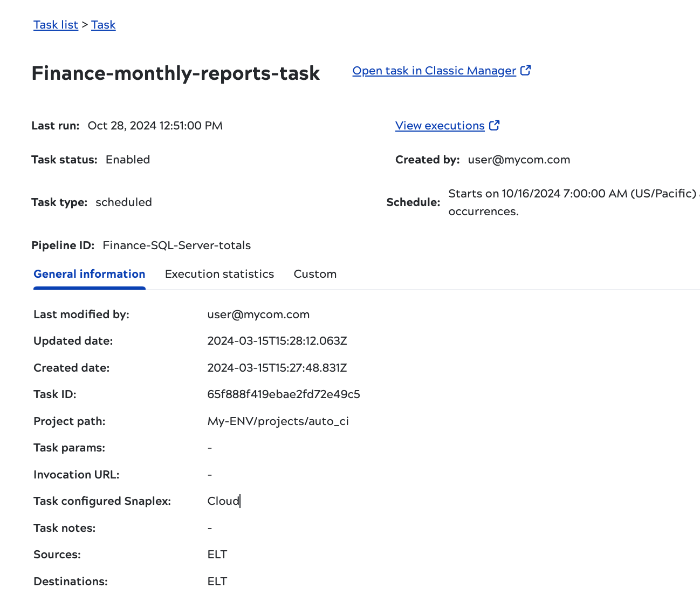The height and width of the screenshot is (602, 700).
Task: Open the Custom tab
Action: 315,273
